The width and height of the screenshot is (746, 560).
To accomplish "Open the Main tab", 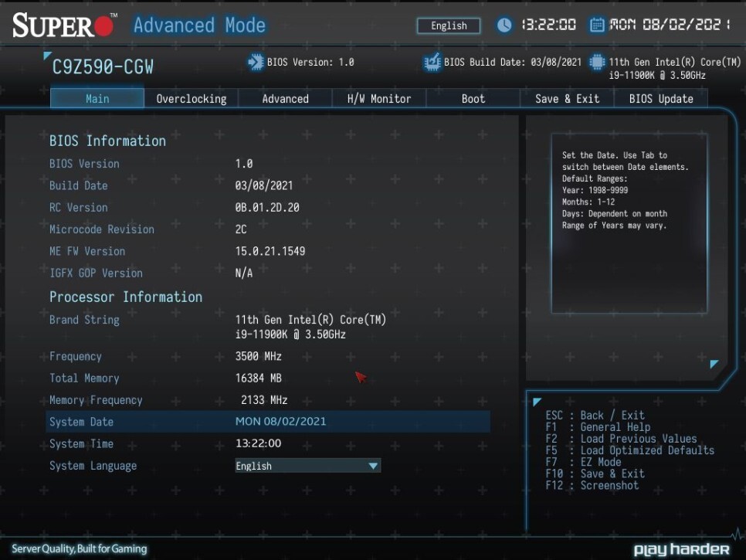I will (97, 99).
